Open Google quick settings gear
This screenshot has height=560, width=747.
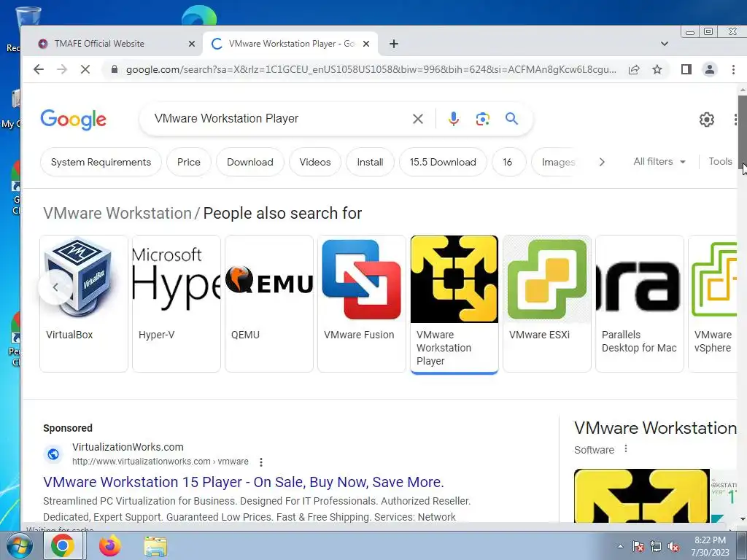706,119
